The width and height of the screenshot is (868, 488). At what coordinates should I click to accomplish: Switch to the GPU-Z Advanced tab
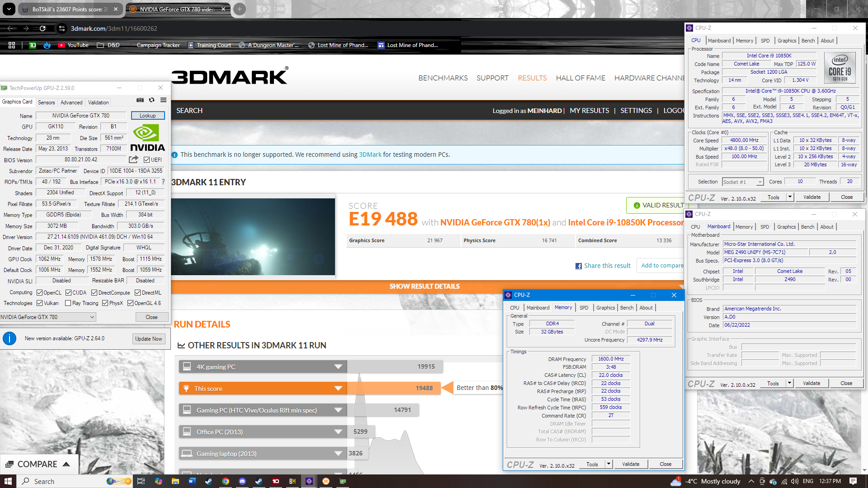coord(71,103)
